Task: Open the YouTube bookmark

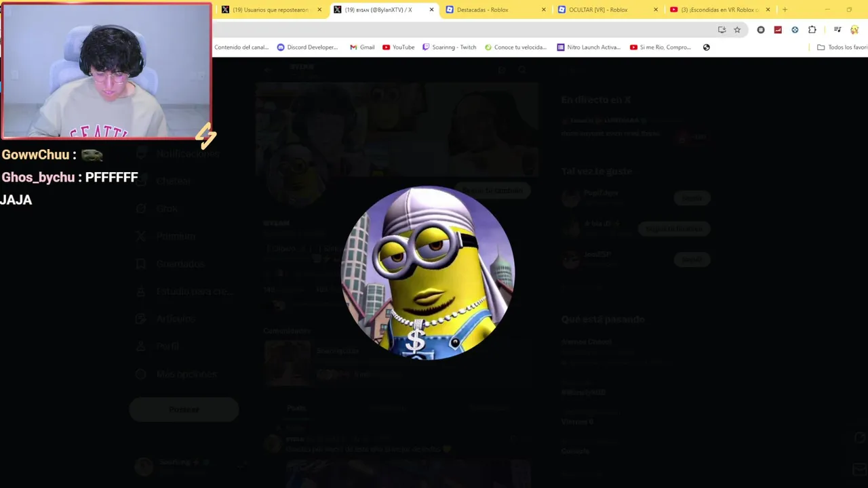Action: click(x=399, y=47)
